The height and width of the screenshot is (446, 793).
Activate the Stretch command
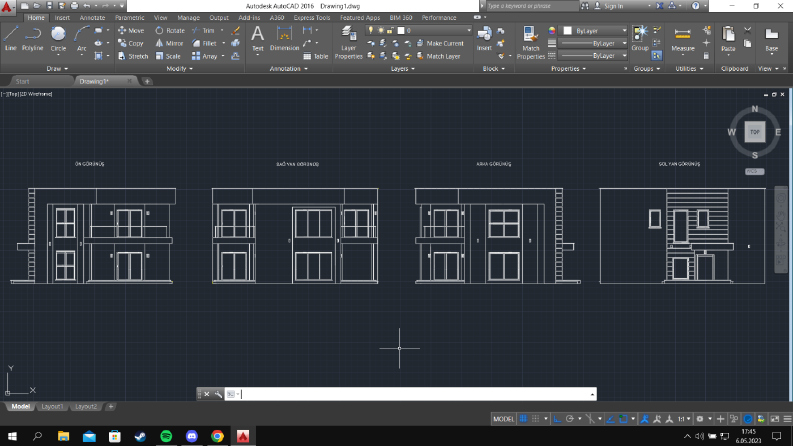tap(133, 56)
